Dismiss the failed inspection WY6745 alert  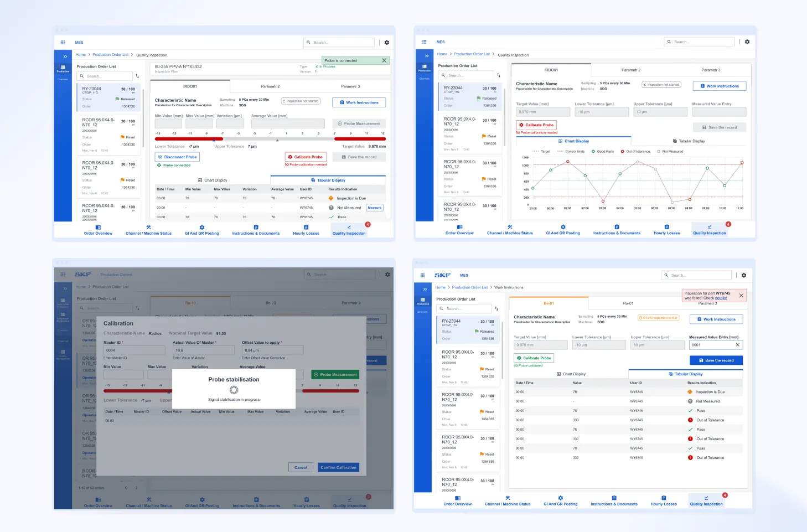(741, 296)
